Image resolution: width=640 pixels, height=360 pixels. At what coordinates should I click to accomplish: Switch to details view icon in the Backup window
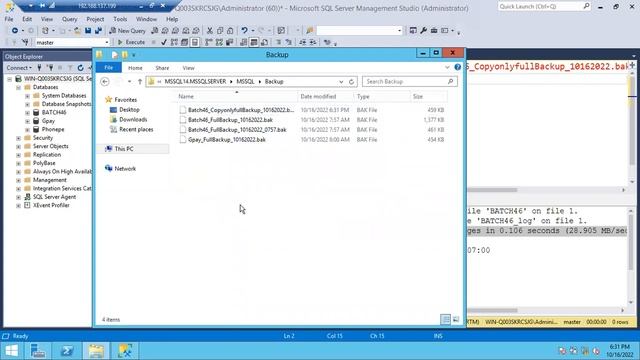445,319
